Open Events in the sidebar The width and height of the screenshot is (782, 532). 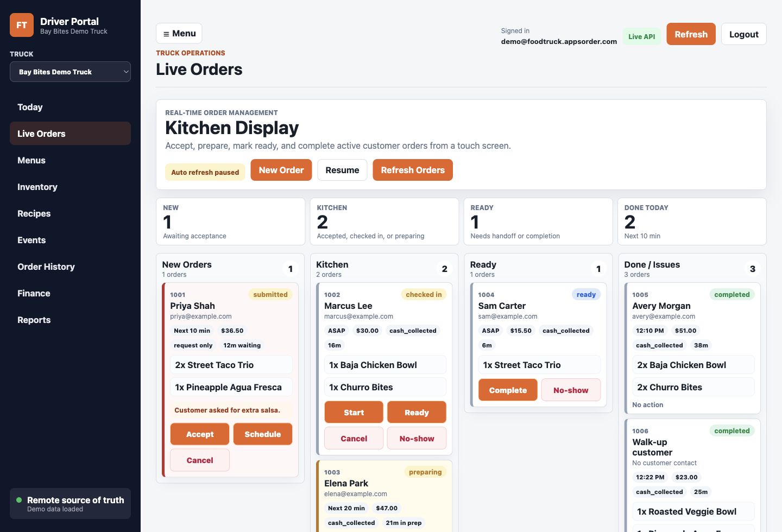pos(70,240)
